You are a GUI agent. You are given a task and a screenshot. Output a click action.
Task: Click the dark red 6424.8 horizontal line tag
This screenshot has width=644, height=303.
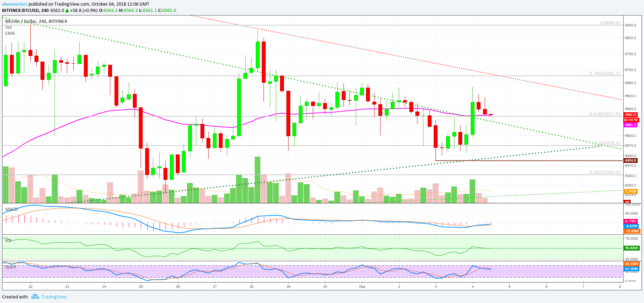[631, 160]
